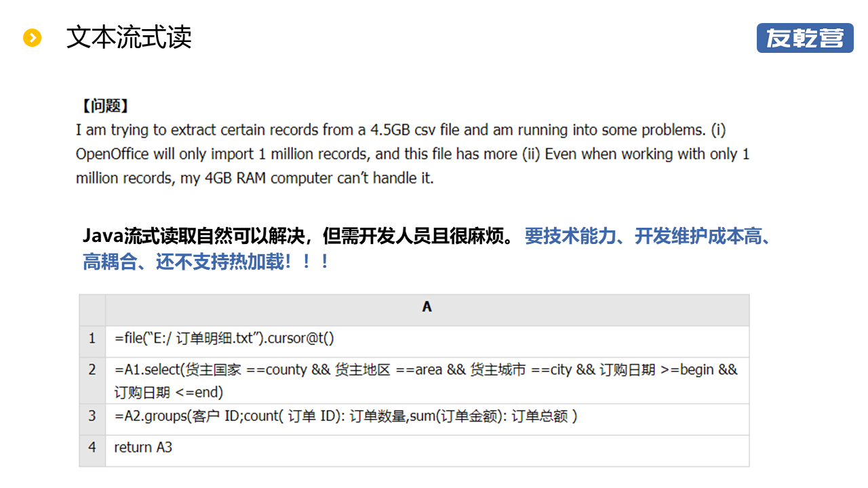The height and width of the screenshot is (488, 868).
Task: Click the line starting 'OpenOffice will only import'
Action: tap(412, 155)
